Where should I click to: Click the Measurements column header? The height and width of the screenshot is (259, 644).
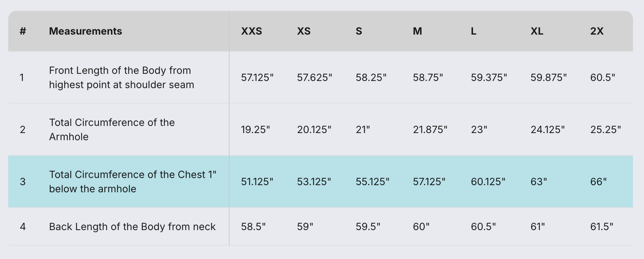85,31
